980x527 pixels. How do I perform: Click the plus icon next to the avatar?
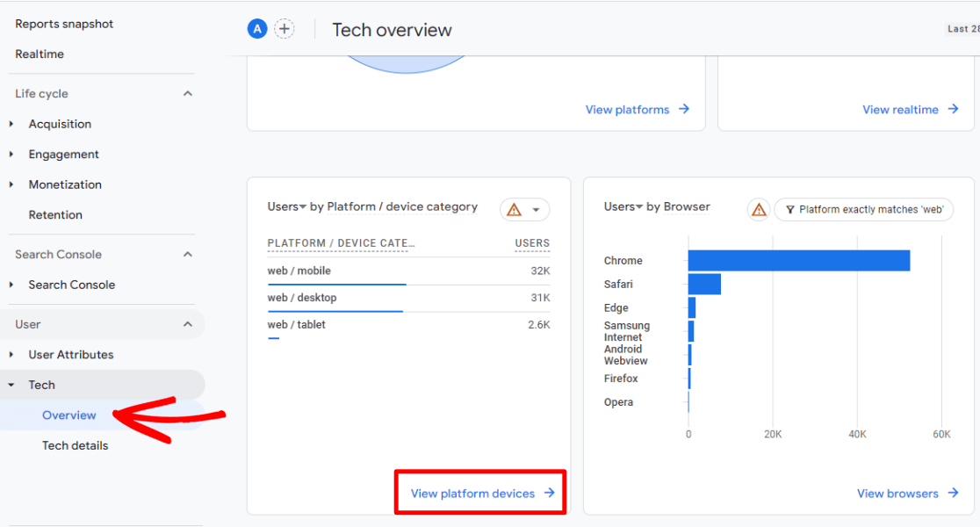(x=285, y=28)
